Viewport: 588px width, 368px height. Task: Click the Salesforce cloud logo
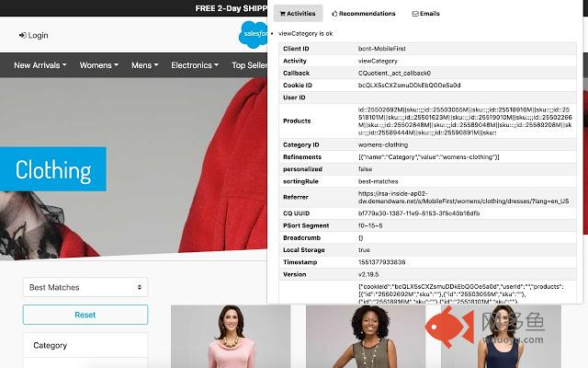tap(254, 35)
